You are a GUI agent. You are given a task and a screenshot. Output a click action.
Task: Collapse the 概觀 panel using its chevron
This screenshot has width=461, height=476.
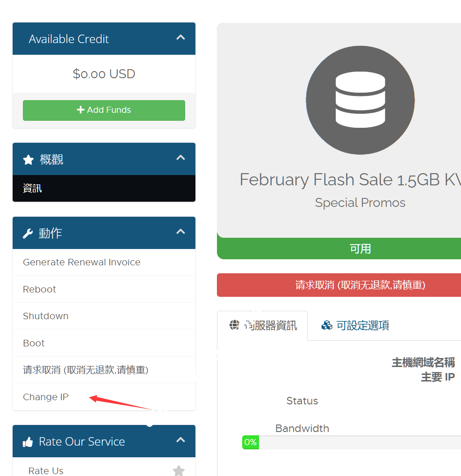(x=180, y=158)
